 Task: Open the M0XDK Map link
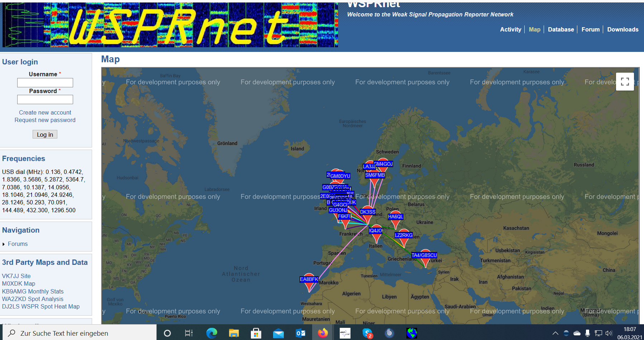pyautogui.click(x=19, y=283)
